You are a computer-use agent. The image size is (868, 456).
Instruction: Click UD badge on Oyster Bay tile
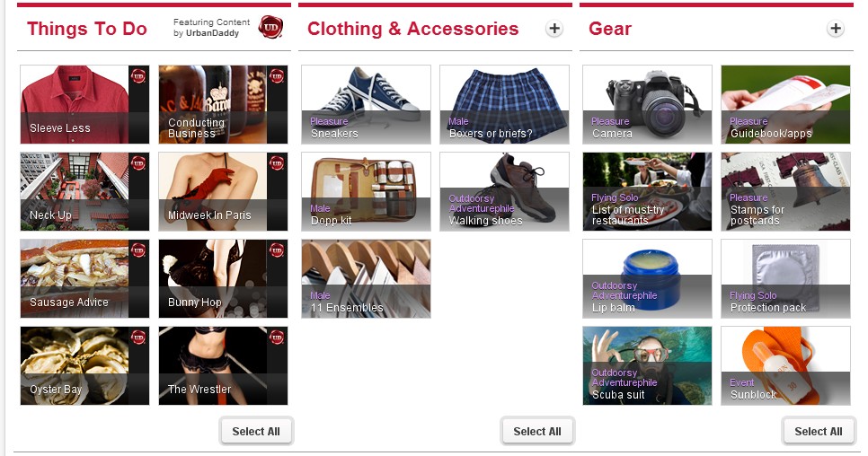coord(138,338)
